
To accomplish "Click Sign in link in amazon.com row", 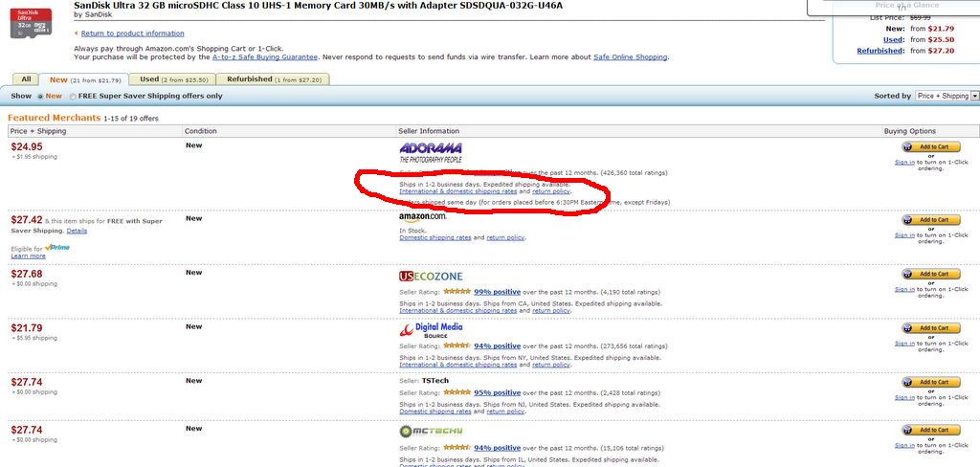I will tap(904, 235).
